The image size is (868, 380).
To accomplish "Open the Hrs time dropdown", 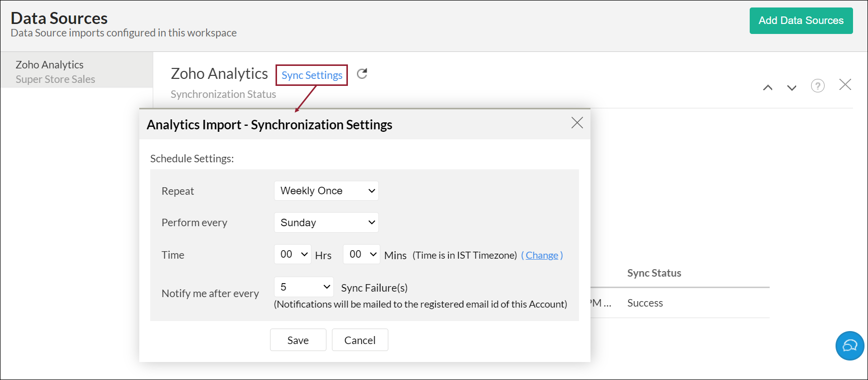I will pos(292,254).
